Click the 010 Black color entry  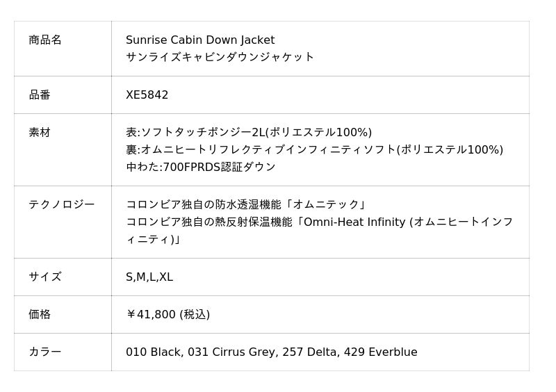(x=153, y=352)
